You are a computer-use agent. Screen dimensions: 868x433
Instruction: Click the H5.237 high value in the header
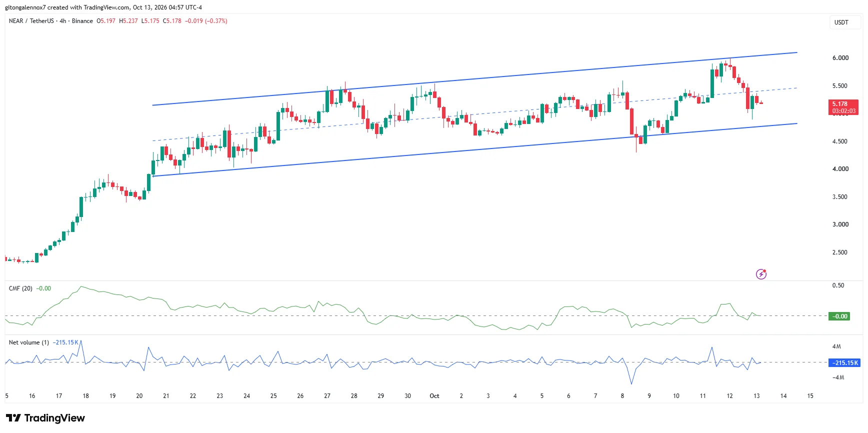[x=128, y=21]
